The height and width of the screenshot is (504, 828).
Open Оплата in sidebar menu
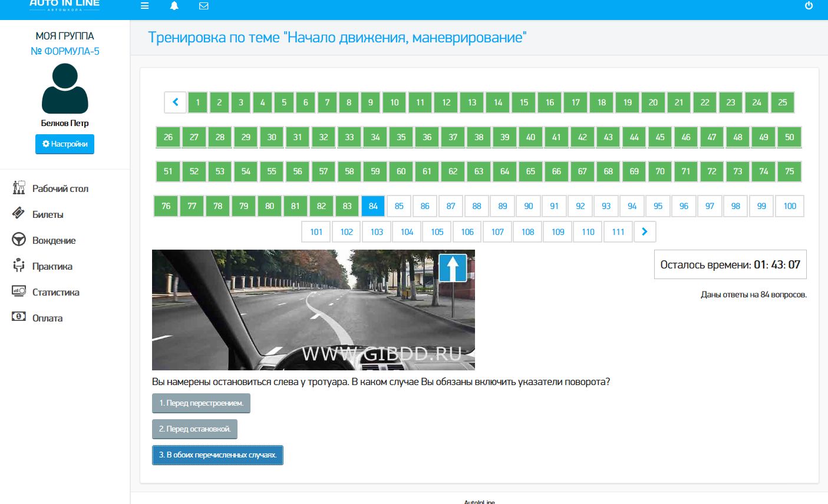(x=47, y=318)
